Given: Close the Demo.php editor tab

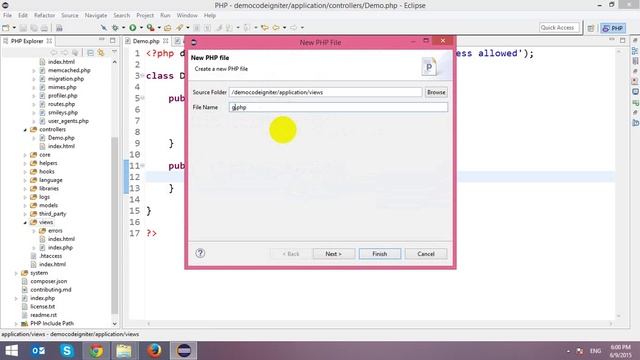Looking at the screenshot, I should [x=166, y=41].
